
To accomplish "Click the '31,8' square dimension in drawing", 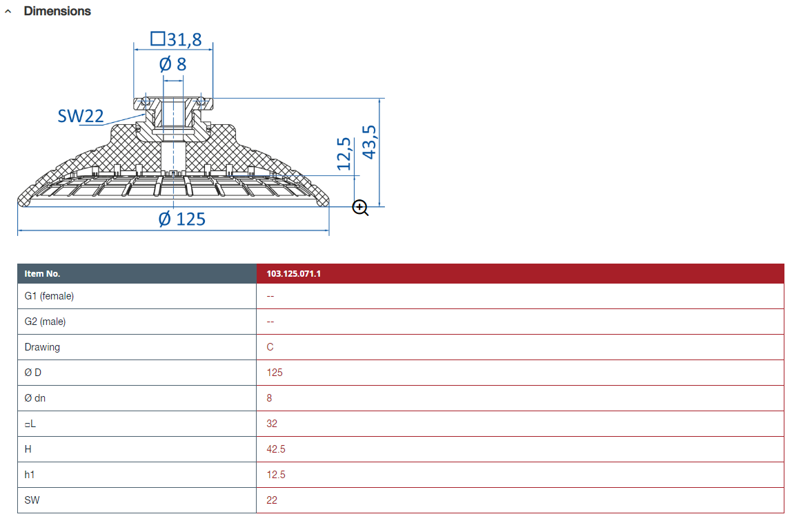I will click(x=176, y=39).
